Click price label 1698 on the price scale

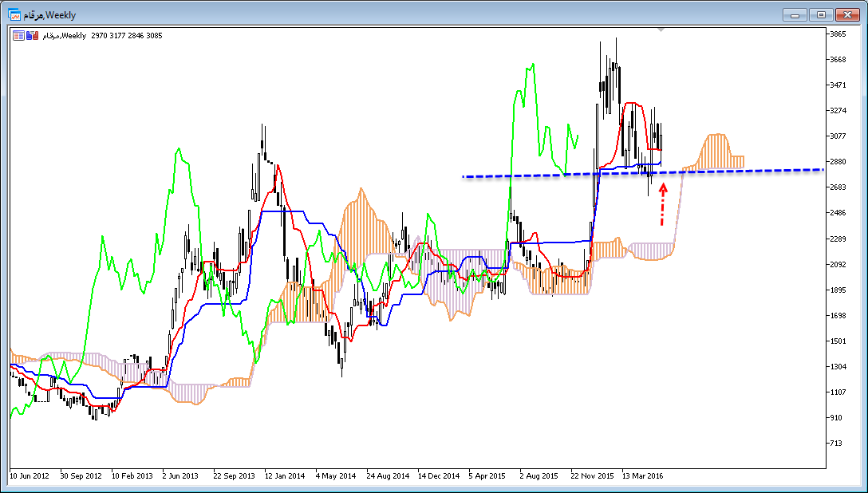tap(838, 316)
